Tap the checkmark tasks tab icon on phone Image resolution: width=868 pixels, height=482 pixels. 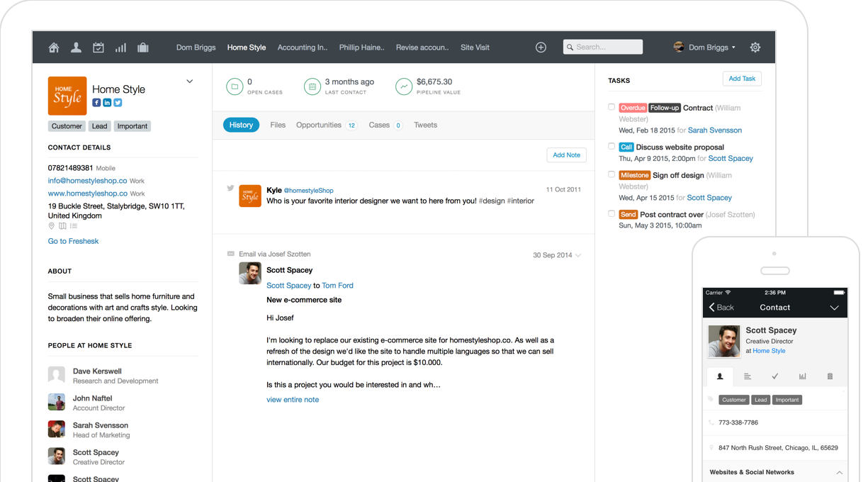point(775,376)
